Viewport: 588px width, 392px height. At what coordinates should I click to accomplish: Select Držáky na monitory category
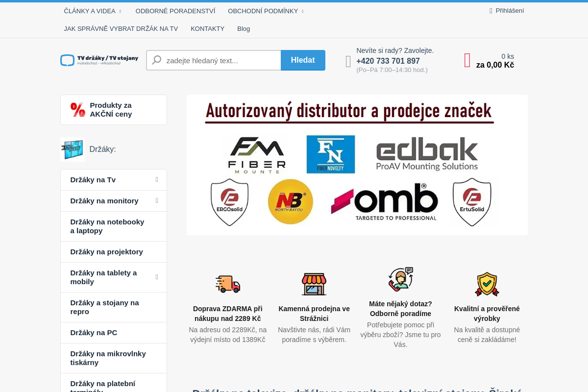pyautogui.click(x=114, y=201)
